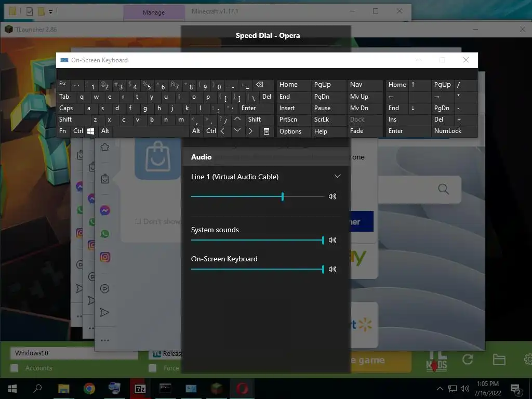Tap the space bar on the On-Screen Keyboard
This screenshot has width=532, height=399.
(150, 131)
